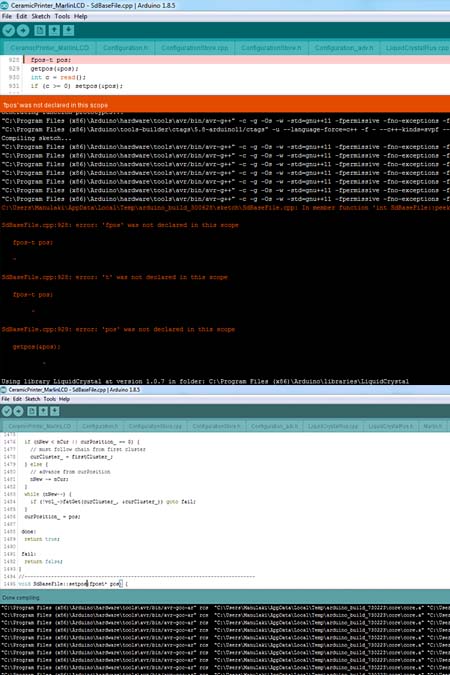
Task: Click code line 'if (c >= 0) setpos(&pos);'
Action: [77, 86]
